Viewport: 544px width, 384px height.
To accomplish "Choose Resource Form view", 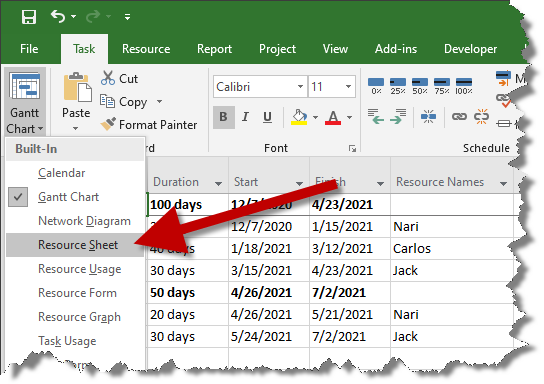I will coord(75,293).
